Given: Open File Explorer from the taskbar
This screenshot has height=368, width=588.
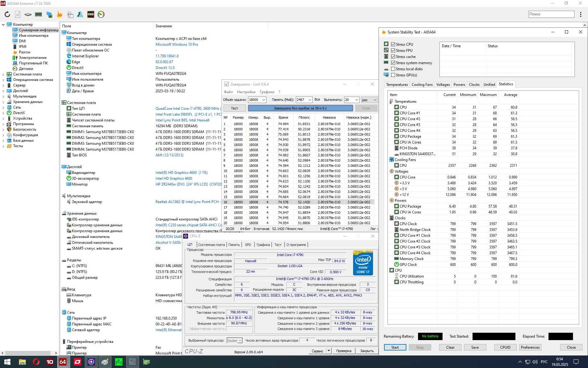Looking at the screenshot, I should point(22,362).
